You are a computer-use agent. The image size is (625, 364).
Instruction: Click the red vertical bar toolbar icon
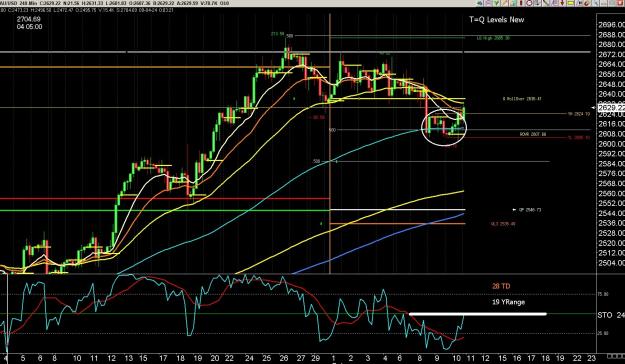coord(521,3)
